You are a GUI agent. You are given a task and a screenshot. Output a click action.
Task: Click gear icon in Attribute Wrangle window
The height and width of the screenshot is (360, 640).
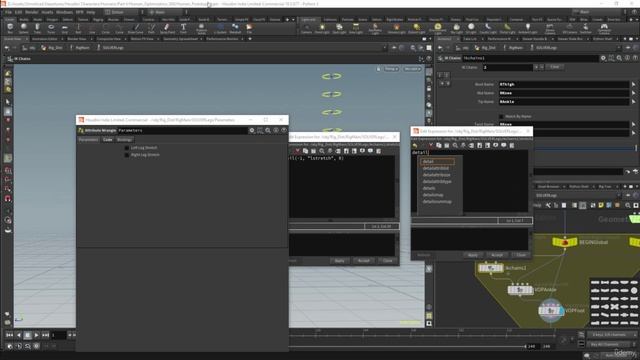click(252, 130)
